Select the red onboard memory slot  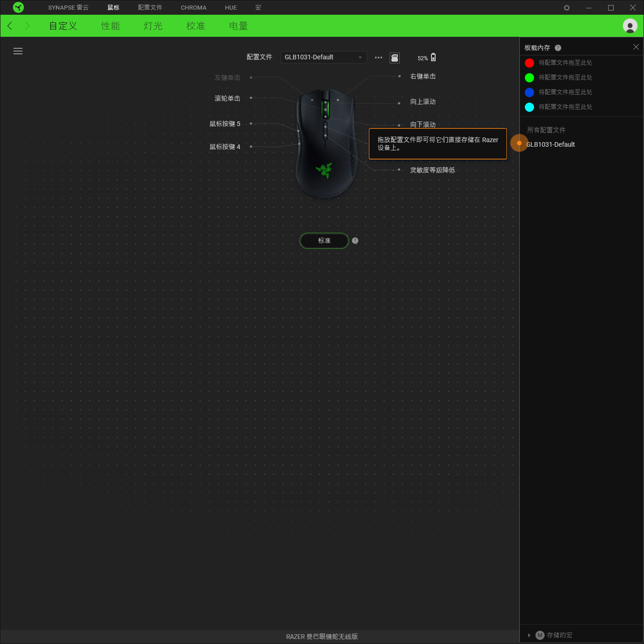529,63
